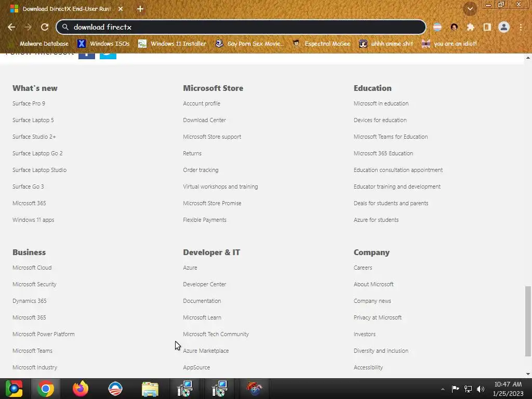
Task: Go to the Download Center link
Action: click(x=205, y=120)
